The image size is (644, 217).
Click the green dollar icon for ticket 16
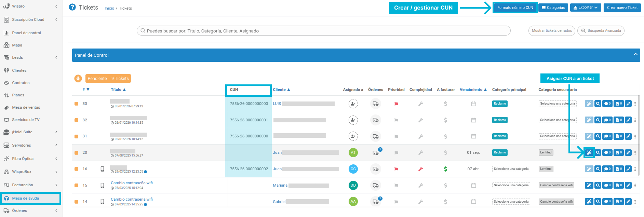point(445,169)
